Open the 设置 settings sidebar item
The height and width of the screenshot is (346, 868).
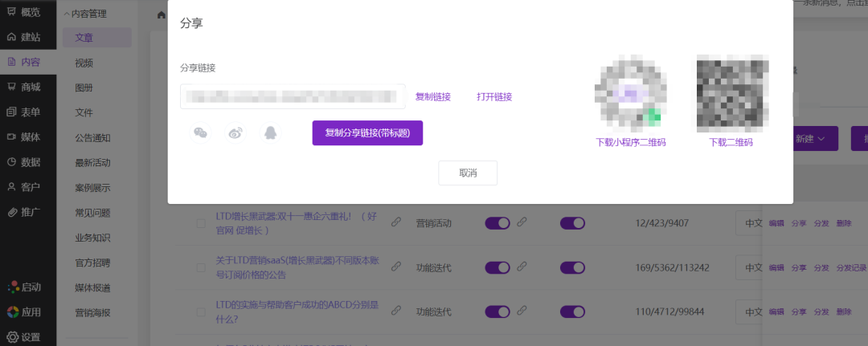click(x=23, y=336)
